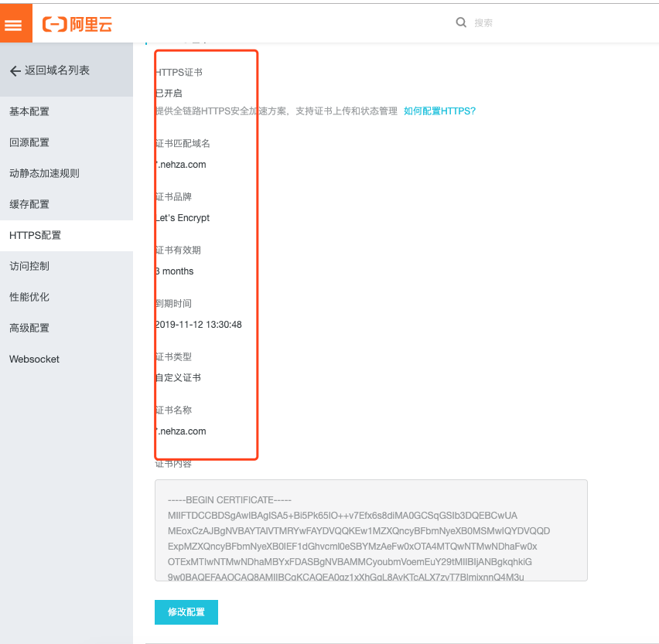Viewport: 659px width, 644px height.
Task: Click the -----BEGIN CERTIFICATE----- line
Action: click(230, 500)
